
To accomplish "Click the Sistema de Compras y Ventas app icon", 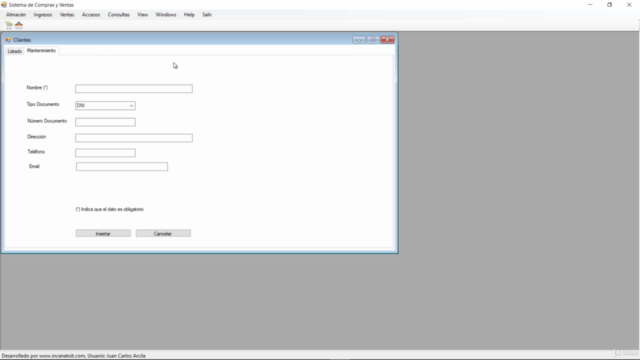I will coord(4,5).
